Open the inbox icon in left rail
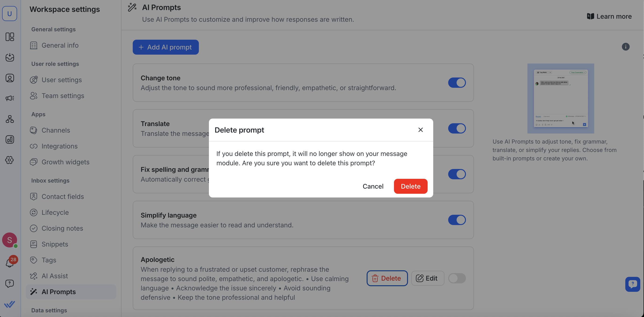The width and height of the screenshot is (644, 317). pos(10,57)
